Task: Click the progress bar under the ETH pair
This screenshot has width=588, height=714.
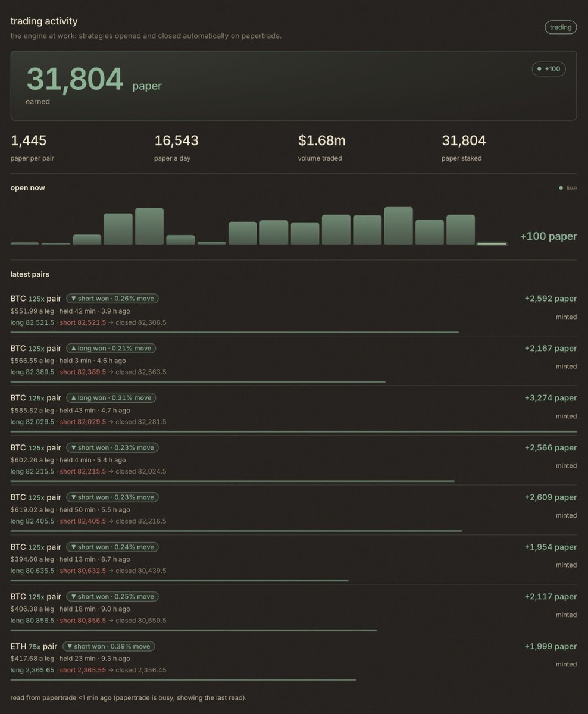Action: point(183,679)
